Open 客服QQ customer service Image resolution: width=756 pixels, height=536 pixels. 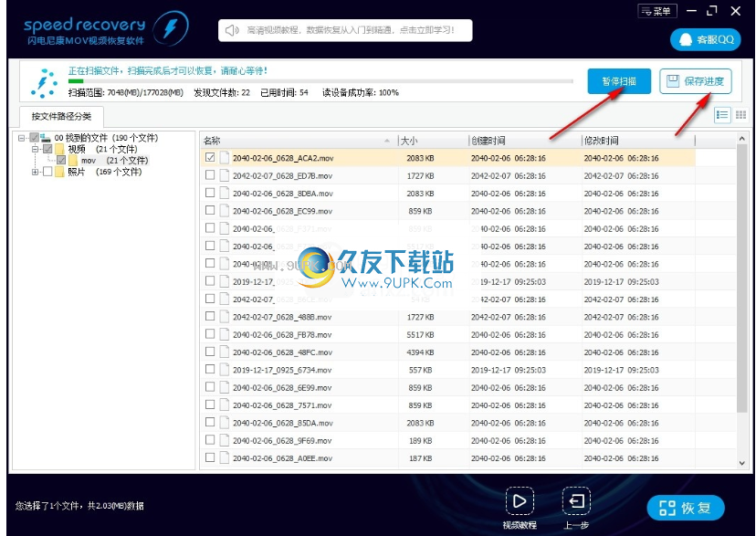(x=706, y=39)
